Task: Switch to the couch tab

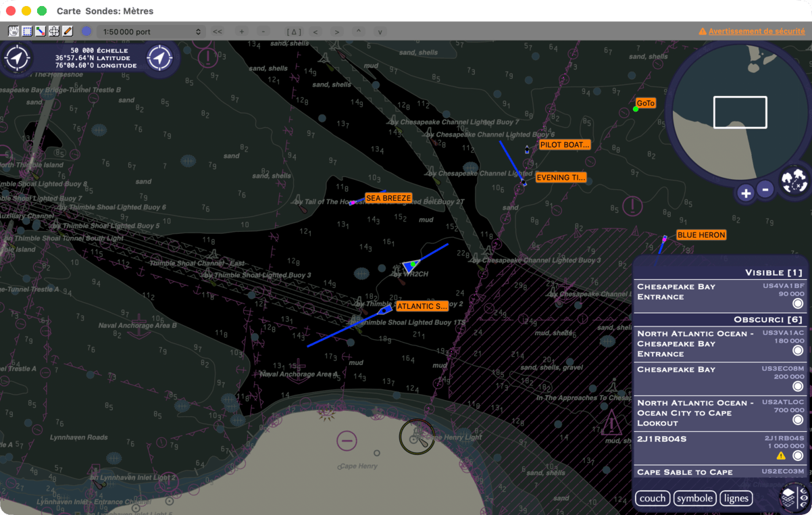Action: 653,498
